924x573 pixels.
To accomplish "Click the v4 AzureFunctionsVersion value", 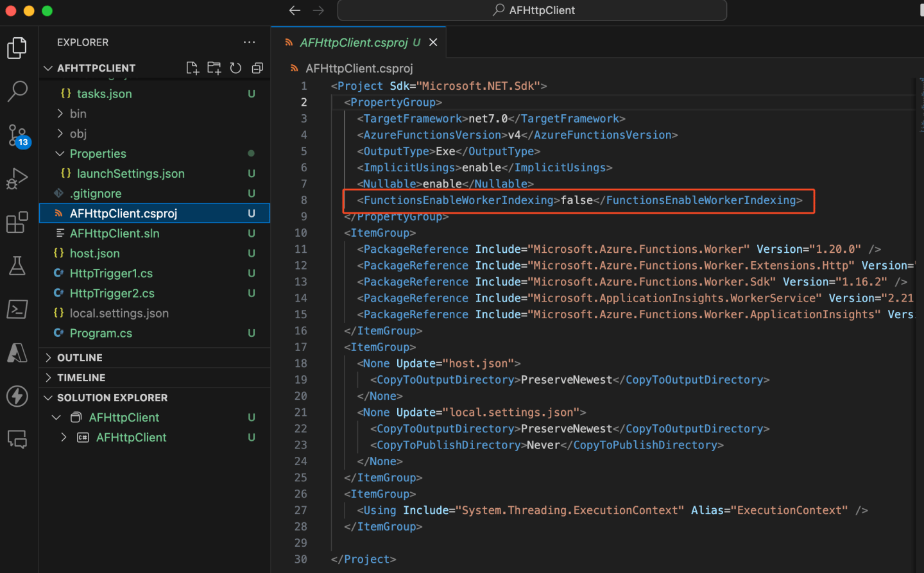I will [x=514, y=135].
